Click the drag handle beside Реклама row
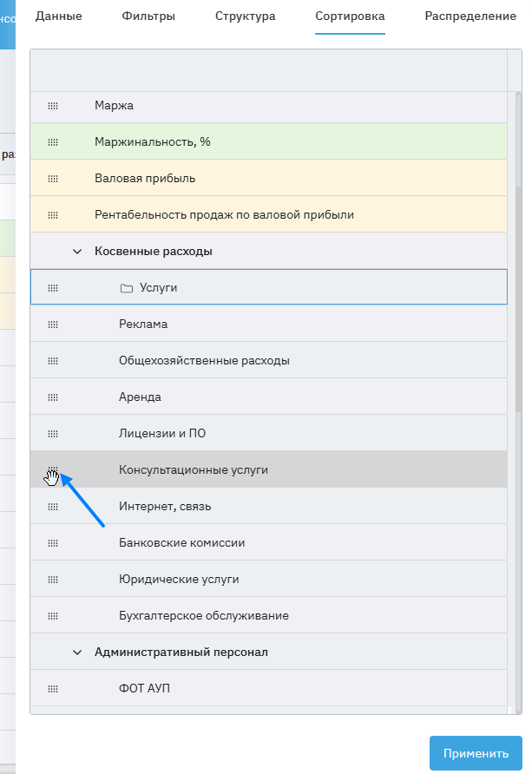 click(x=53, y=325)
